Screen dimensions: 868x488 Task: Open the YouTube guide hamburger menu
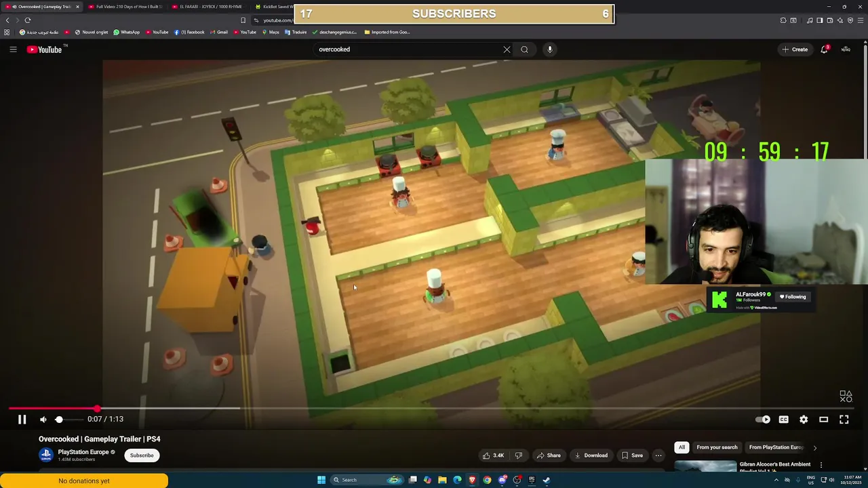pyautogui.click(x=13, y=49)
